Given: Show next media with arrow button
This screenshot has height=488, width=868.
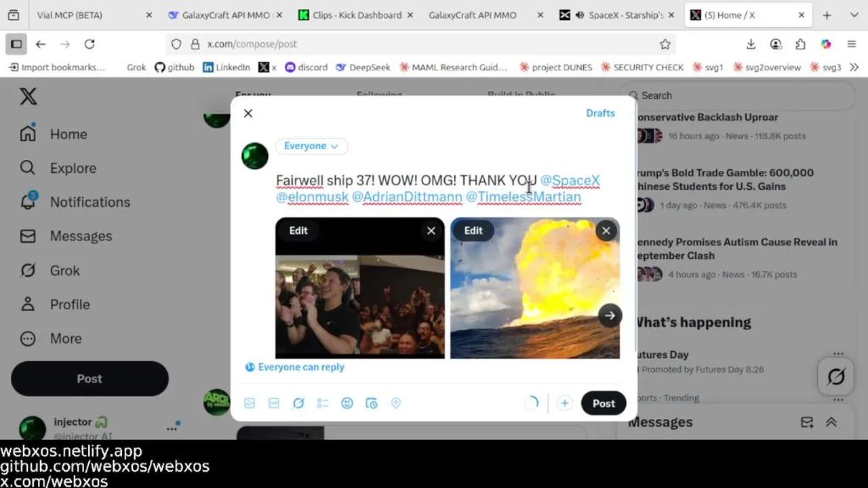Looking at the screenshot, I should click(610, 315).
